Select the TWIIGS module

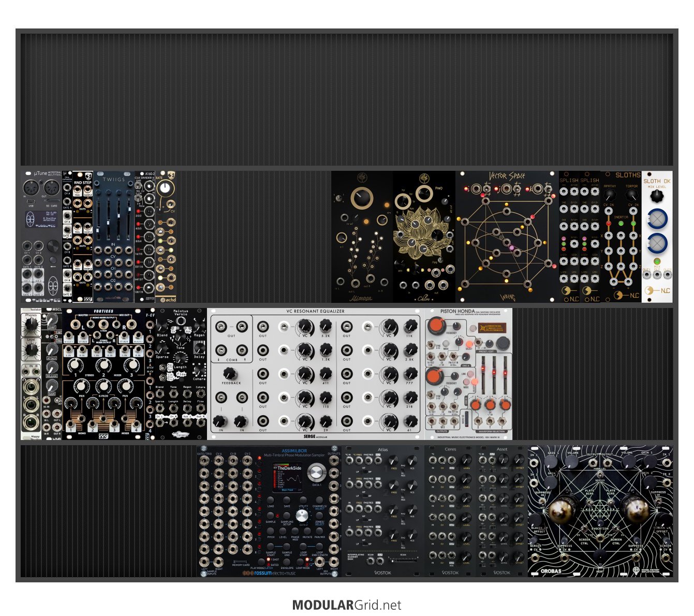(x=114, y=237)
